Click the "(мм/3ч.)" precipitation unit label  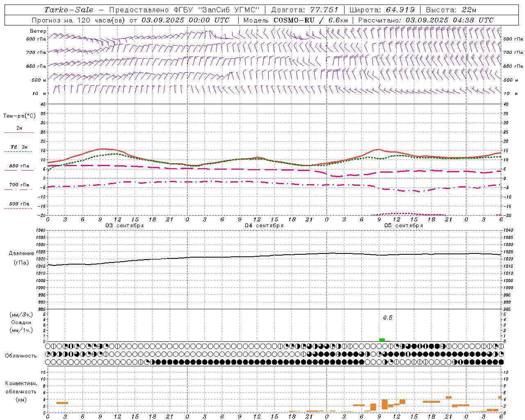pyautogui.click(x=21, y=315)
